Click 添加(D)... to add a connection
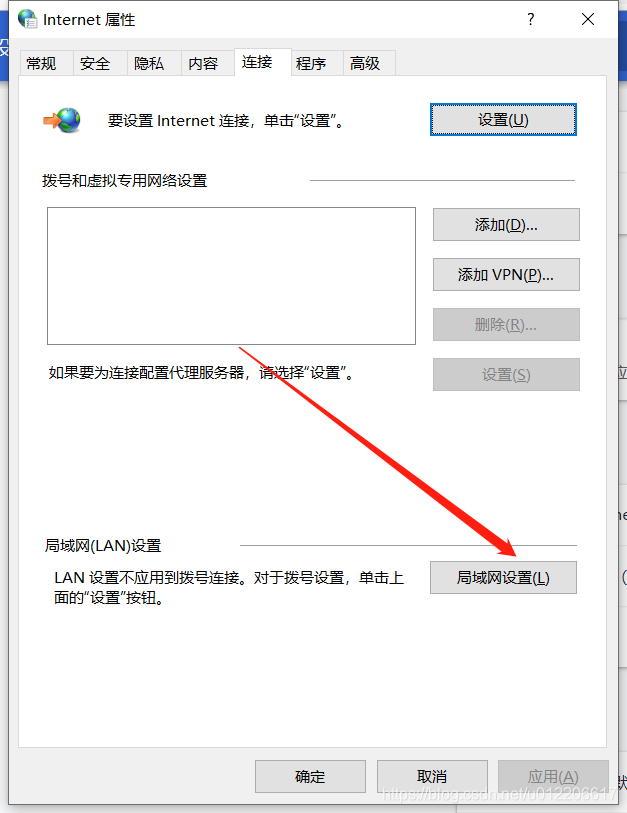The width and height of the screenshot is (627, 813). pos(506,225)
